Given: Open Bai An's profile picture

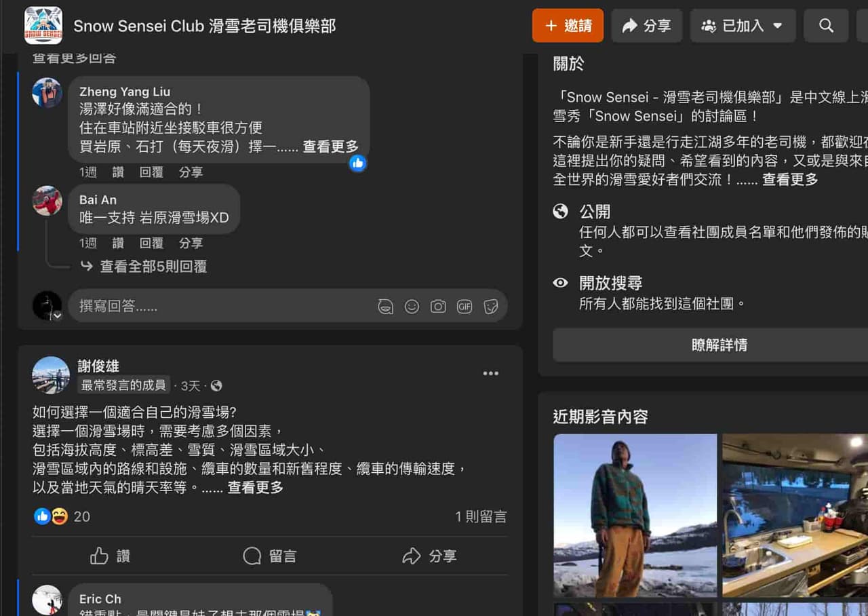Looking at the screenshot, I should [47, 201].
